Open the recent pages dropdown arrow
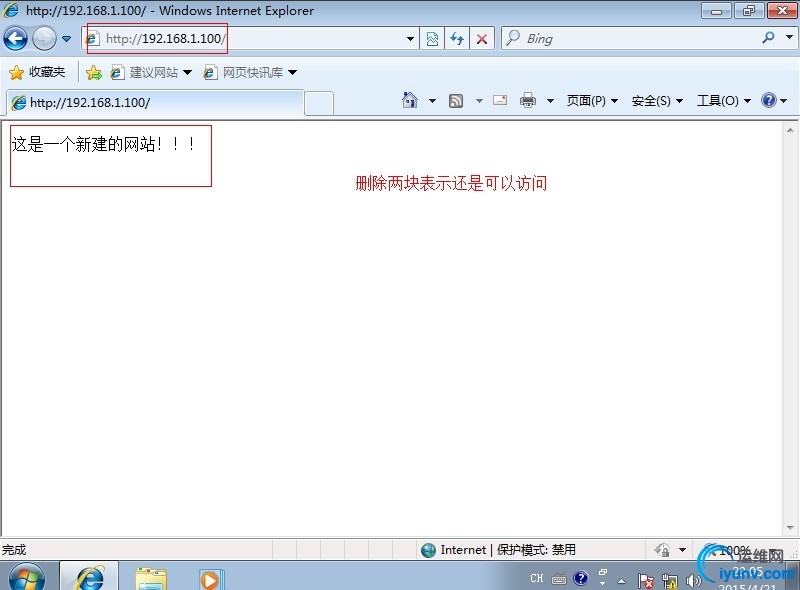Viewport: 800px width, 590px height. point(66,39)
